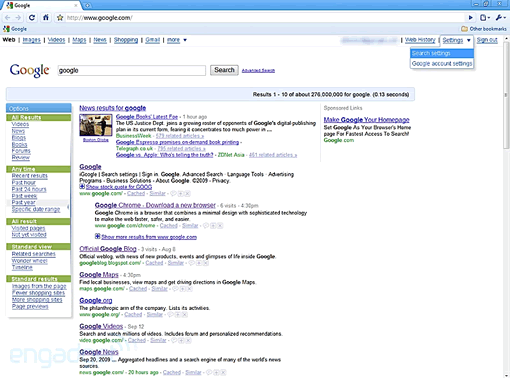Image resolution: width=510 pixels, height=378 pixels.
Task: Open the new tab button
Action: point(88,5)
